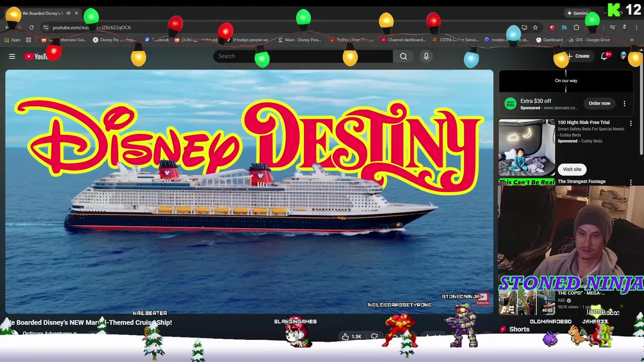
Task: Click the StonedNinja Subscribe watermark in video
Action: click(x=482, y=300)
